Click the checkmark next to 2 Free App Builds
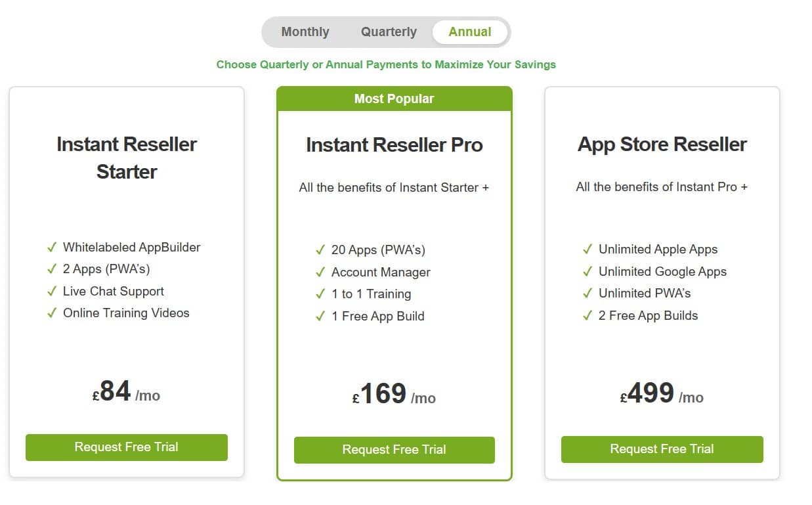Viewport: 812px width, 505px height. [x=588, y=315]
